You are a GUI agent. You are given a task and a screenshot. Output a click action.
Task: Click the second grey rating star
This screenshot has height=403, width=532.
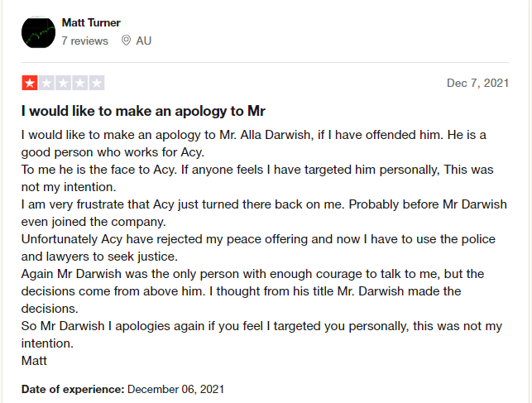tap(46, 83)
